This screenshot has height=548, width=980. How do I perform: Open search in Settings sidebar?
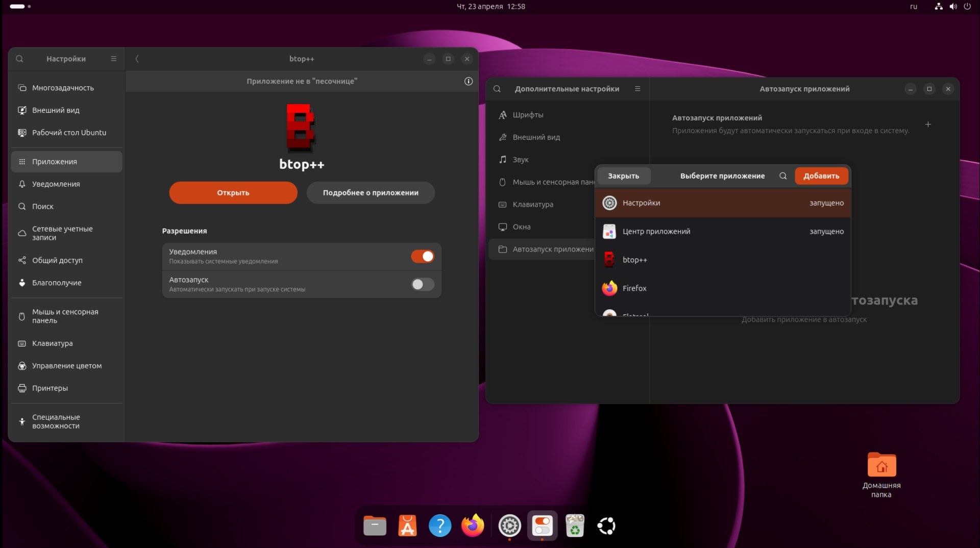(19, 59)
